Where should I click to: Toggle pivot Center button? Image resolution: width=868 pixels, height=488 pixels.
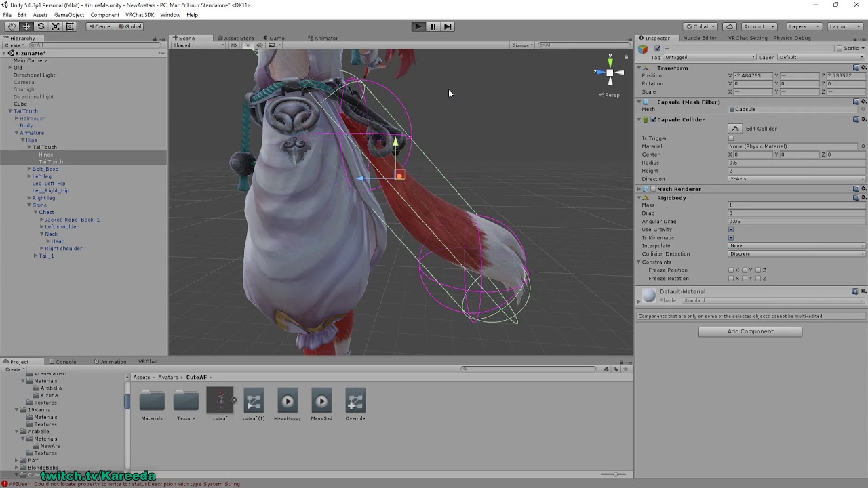coord(100,26)
